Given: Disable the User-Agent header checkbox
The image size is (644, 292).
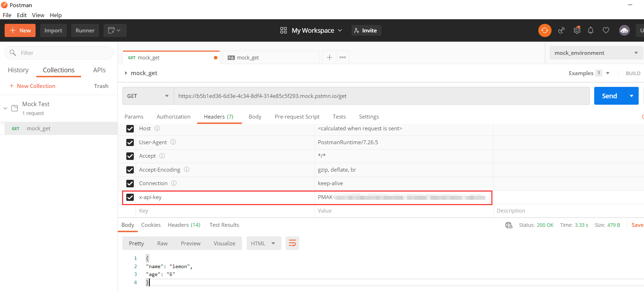Looking at the screenshot, I should 130,142.
